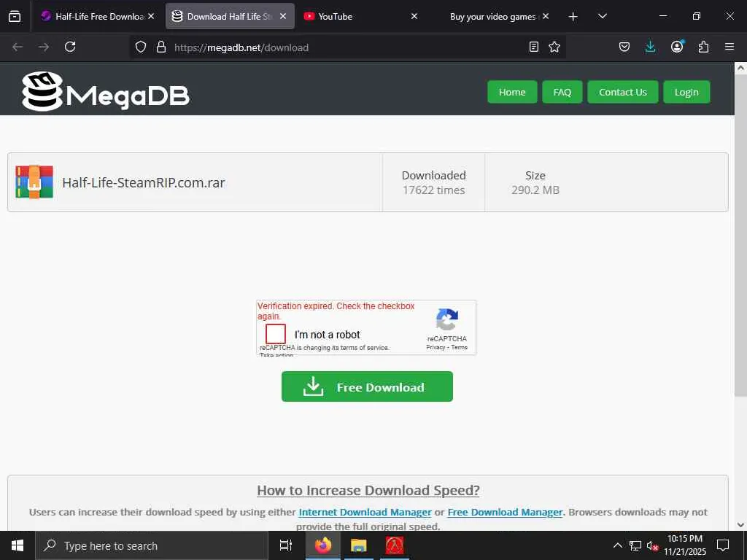This screenshot has height=560, width=747.
Task: Click the red app icon in taskbar
Action: point(395,545)
